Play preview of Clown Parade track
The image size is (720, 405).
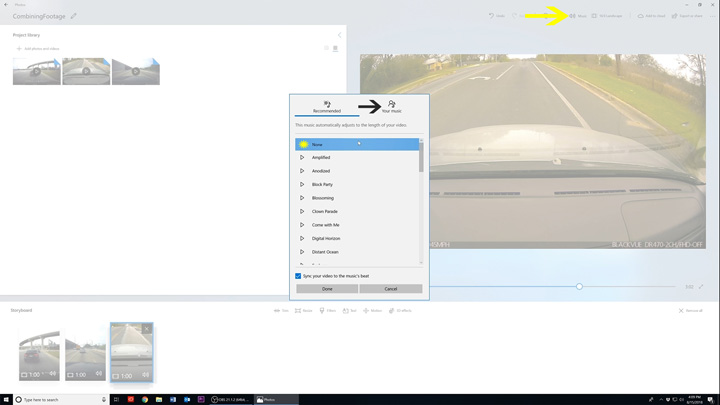click(302, 211)
